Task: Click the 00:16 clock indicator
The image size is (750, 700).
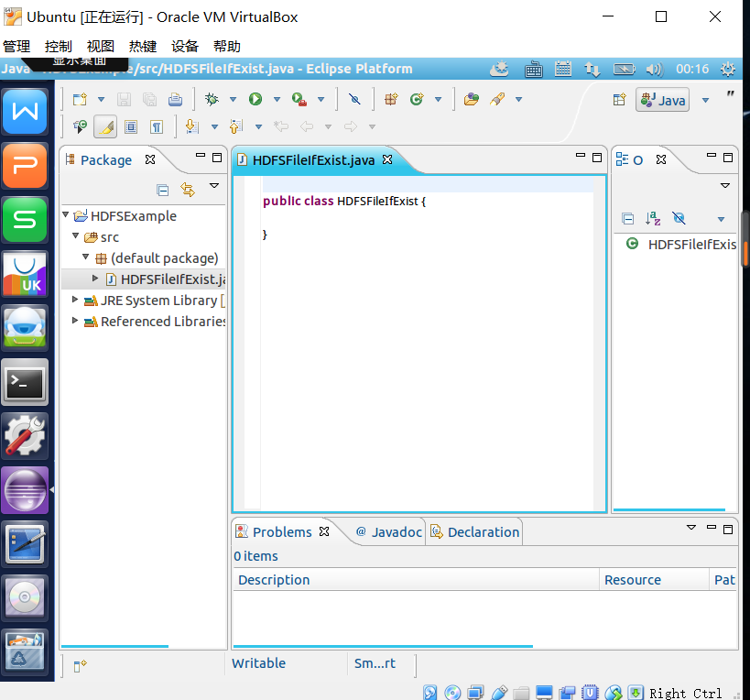Action: tap(692, 69)
